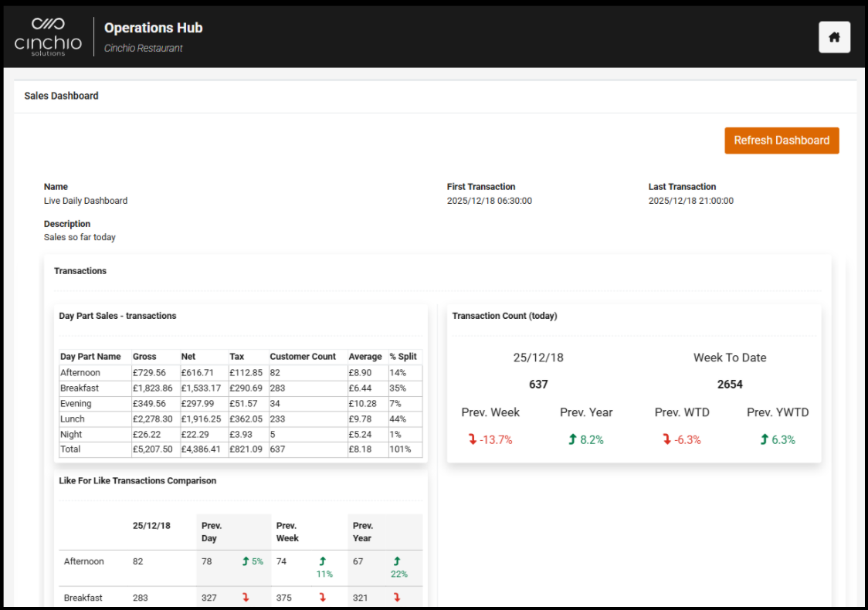868x610 pixels.
Task: Click Afternoon's green arrow above 22%
Action: 397,561
